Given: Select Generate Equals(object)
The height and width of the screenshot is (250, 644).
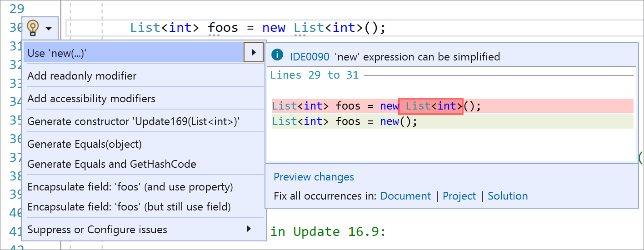Looking at the screenshot, I should pos(144,144).
